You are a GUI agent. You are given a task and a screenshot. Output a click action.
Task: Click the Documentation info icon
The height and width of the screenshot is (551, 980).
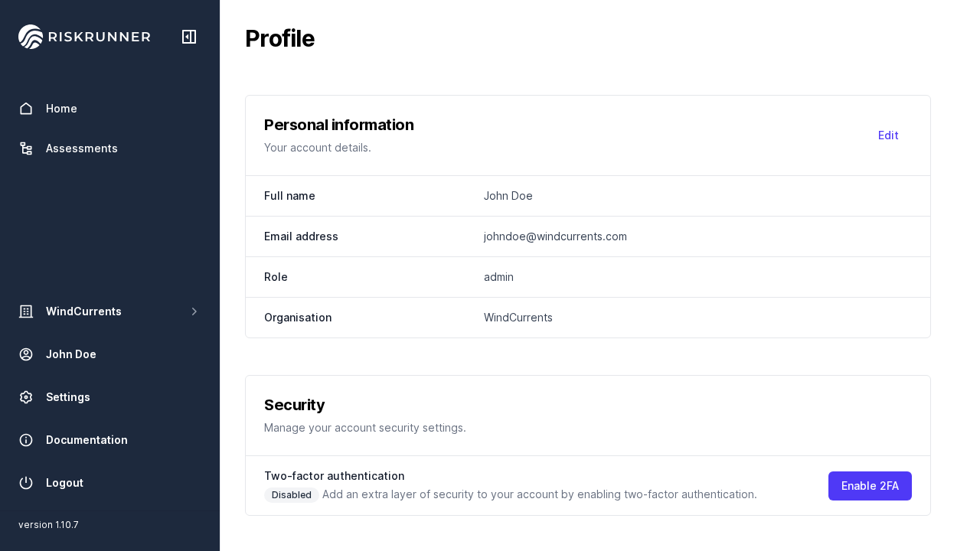tap(26, 440)
